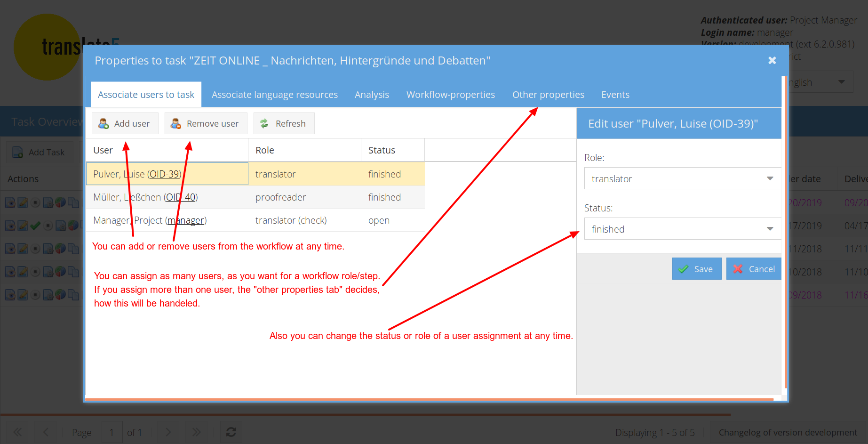Click end task icon, row with delivery 09/20
This screenshot has height=444, width=868.
click(x=35, y=202)
